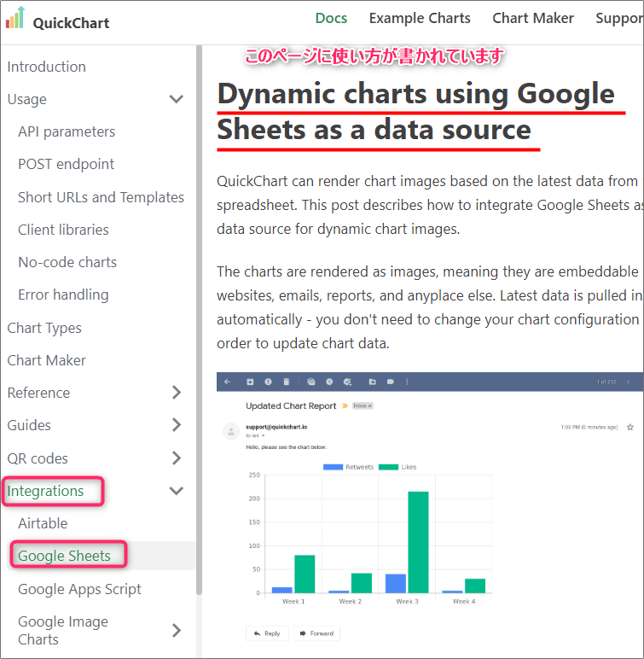Viewport: 644px width, 659px height.
Task: Click the three-dot more icon in the email toolbar
Action: click(x=407, y=382)
